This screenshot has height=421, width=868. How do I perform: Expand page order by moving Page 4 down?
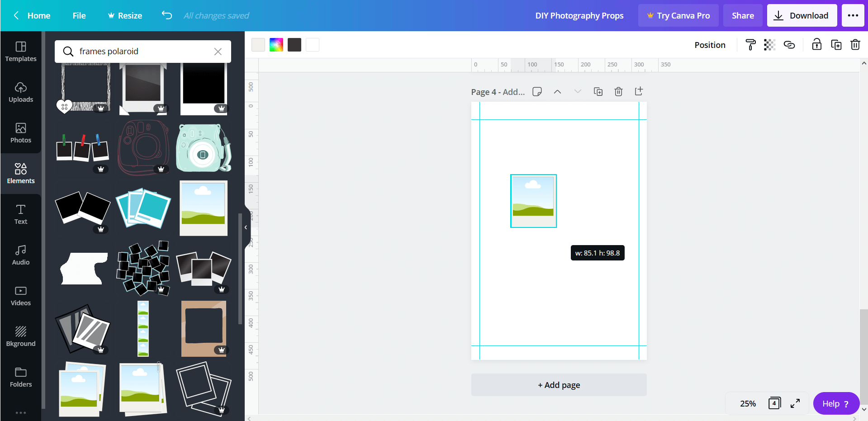coord(578,91)
